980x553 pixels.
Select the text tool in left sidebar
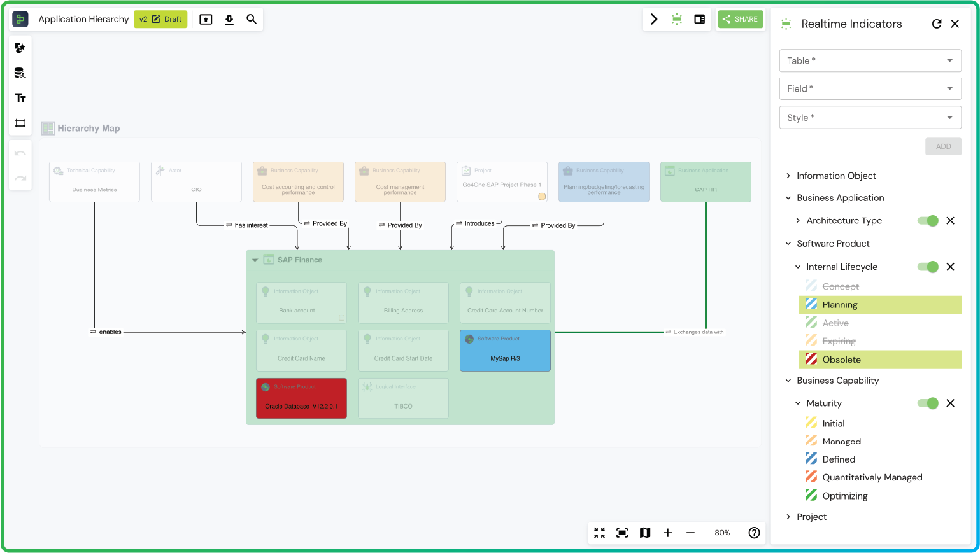20,98
